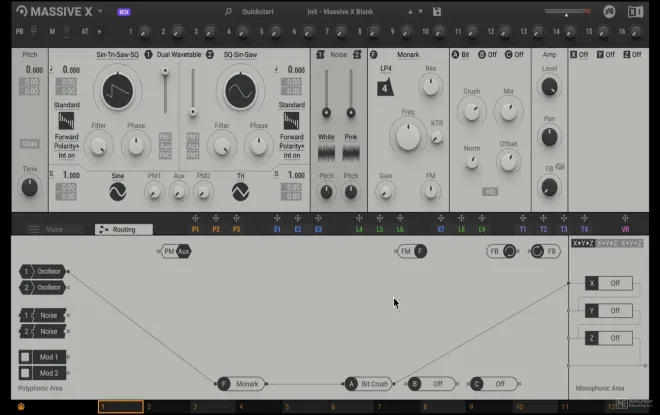The width and height of the screenshot is (660, 415).
Task: Open the Sin-Tri-Saw-SQ wavetable menu
Action: [117, 55]
